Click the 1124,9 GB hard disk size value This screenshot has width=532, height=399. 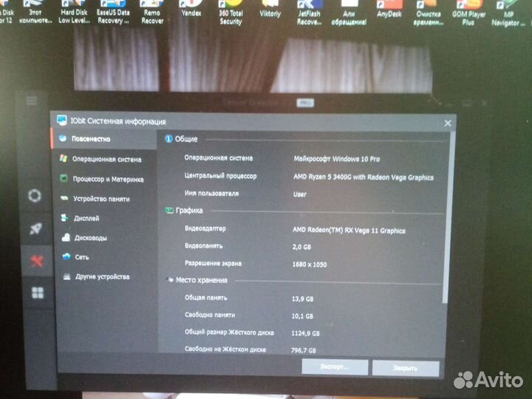coord(305,333)
